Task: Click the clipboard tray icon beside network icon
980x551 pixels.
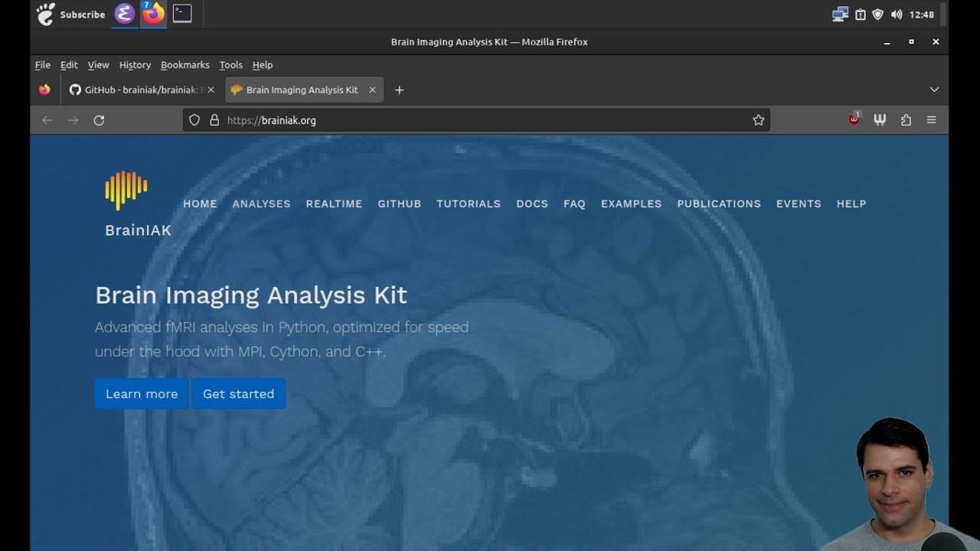Action: tap(860, 15)
